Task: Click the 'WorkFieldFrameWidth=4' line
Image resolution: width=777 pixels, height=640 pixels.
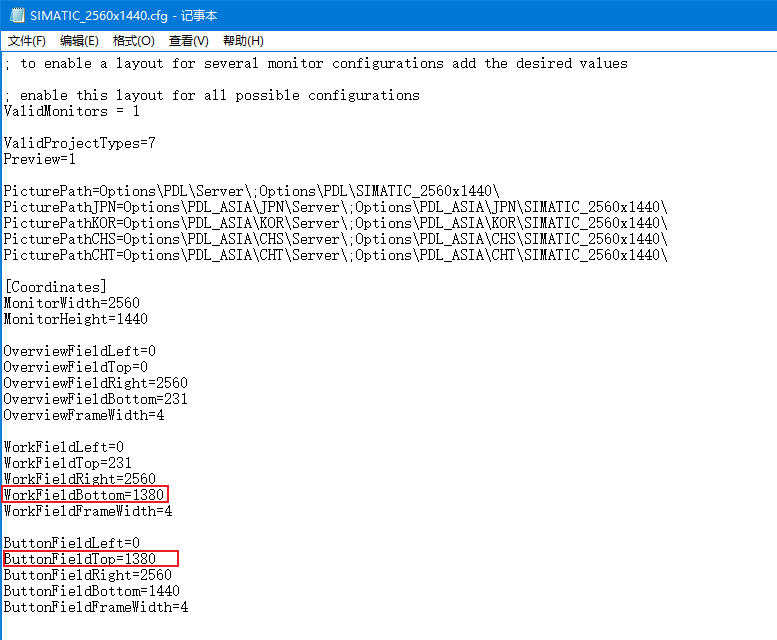Action: tap(88, 511)
